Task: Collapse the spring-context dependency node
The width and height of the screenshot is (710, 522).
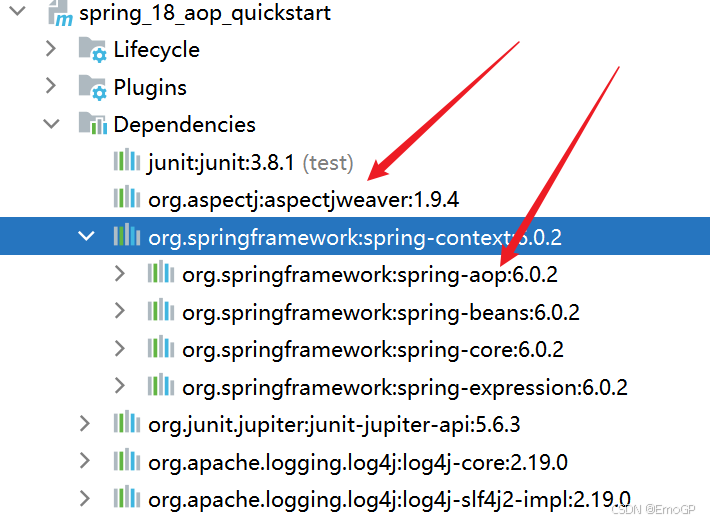Action: tap(86, 236)
